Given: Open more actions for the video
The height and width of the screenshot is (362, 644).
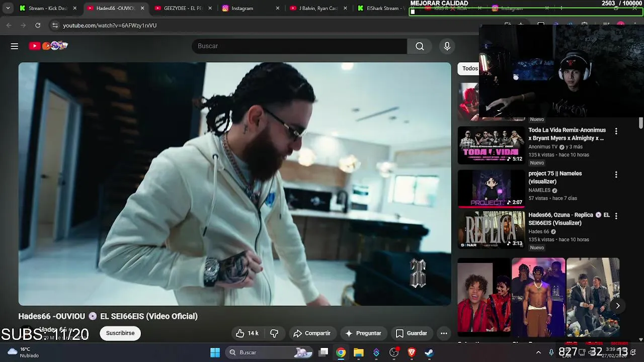Looking at the screenshot, I should (444, 333).
